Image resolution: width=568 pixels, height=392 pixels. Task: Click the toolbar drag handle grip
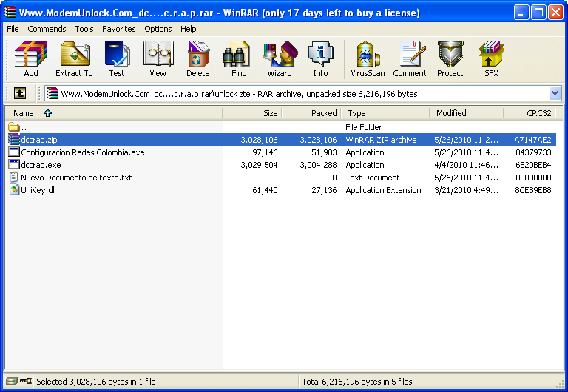pos(6,60)
